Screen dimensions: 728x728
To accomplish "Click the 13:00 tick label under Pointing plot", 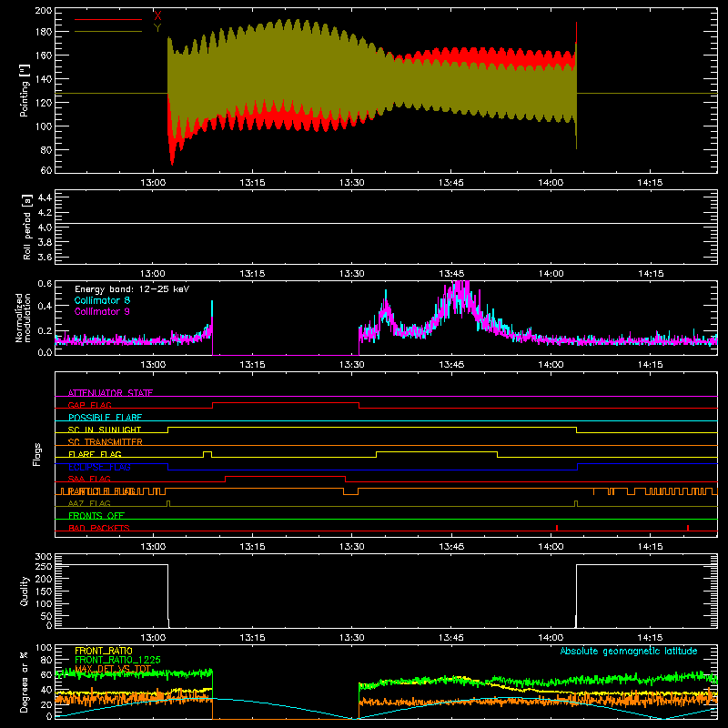I will click(153, 183).
